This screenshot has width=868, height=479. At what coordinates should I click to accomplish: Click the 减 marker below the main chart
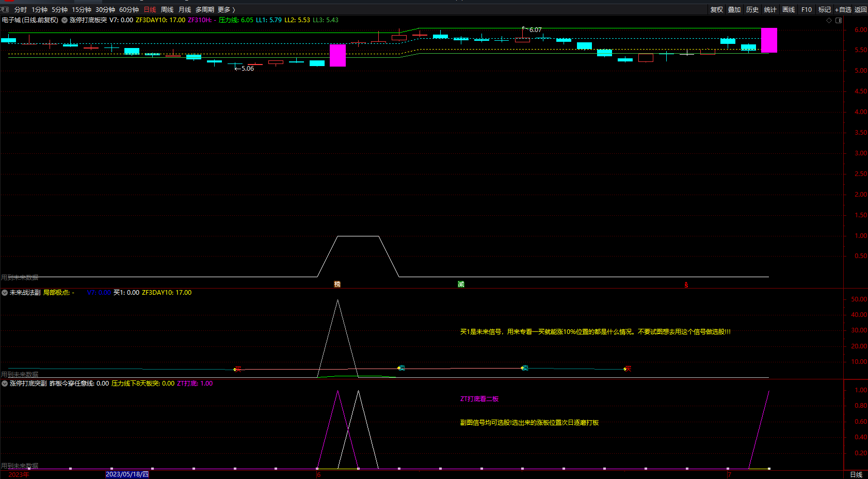pyautogui.click(x=461, y=284)
